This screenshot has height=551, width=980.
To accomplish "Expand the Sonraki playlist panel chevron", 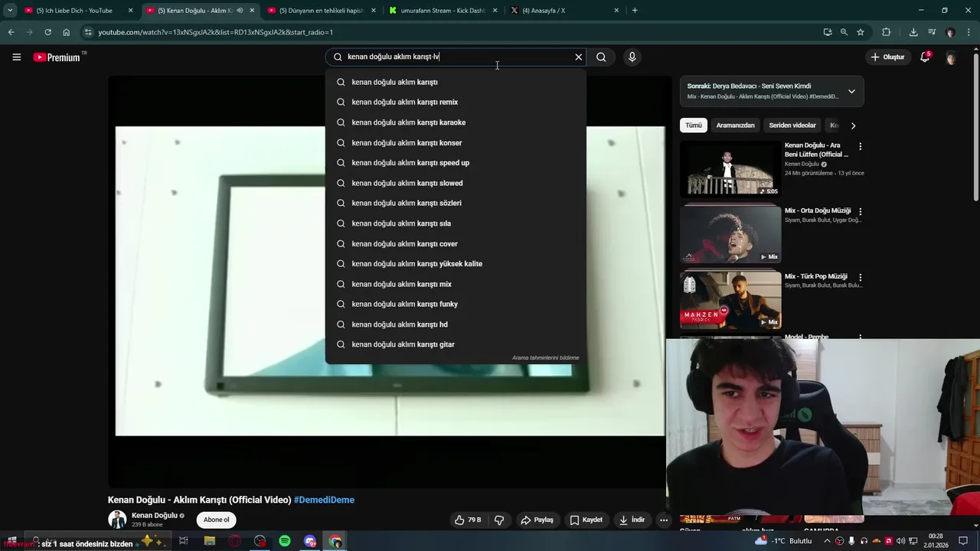I will 851,91.
